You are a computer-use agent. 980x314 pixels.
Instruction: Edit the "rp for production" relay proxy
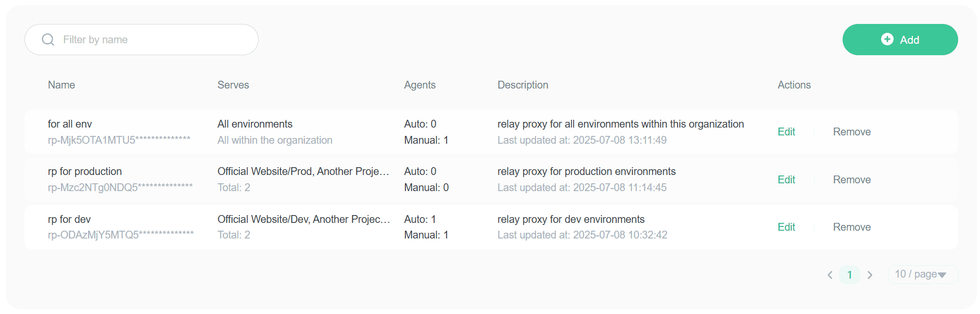pos(786,179)
